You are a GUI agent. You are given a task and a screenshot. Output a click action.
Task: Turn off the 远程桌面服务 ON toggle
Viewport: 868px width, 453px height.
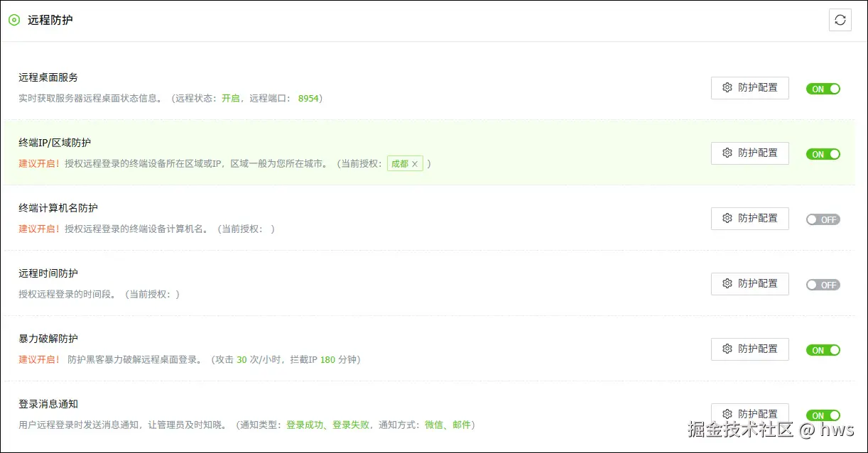(823, 89)
